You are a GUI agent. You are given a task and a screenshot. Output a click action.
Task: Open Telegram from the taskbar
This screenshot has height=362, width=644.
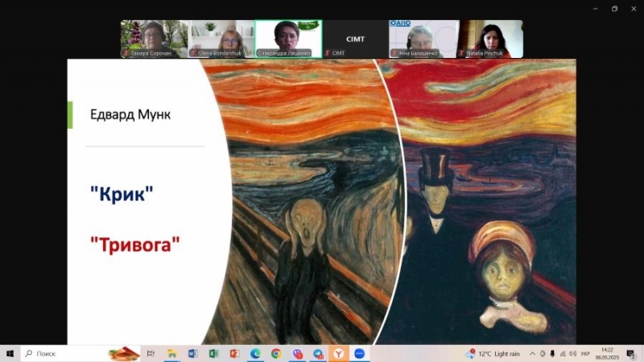318,354
